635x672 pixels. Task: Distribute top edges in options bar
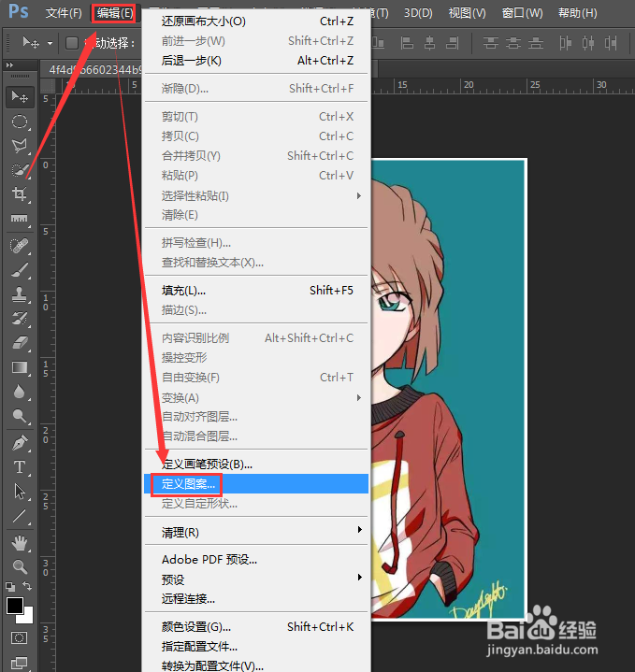click(490, 43)
